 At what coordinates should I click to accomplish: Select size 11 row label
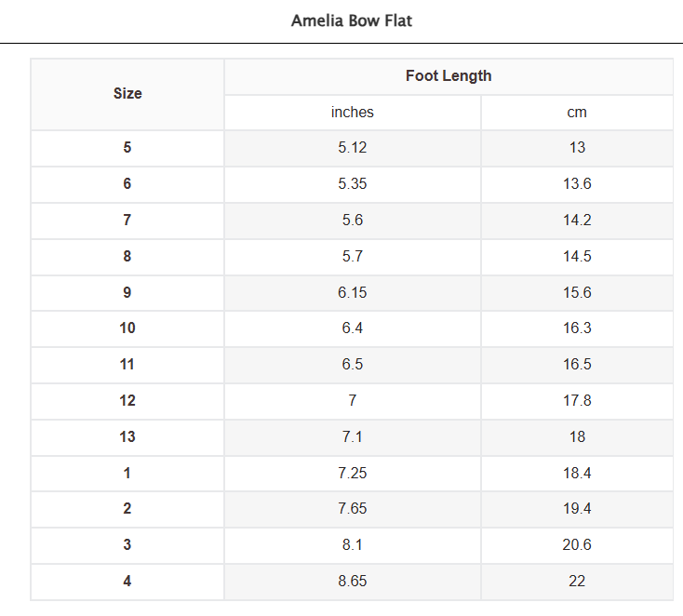pos(127,364)
